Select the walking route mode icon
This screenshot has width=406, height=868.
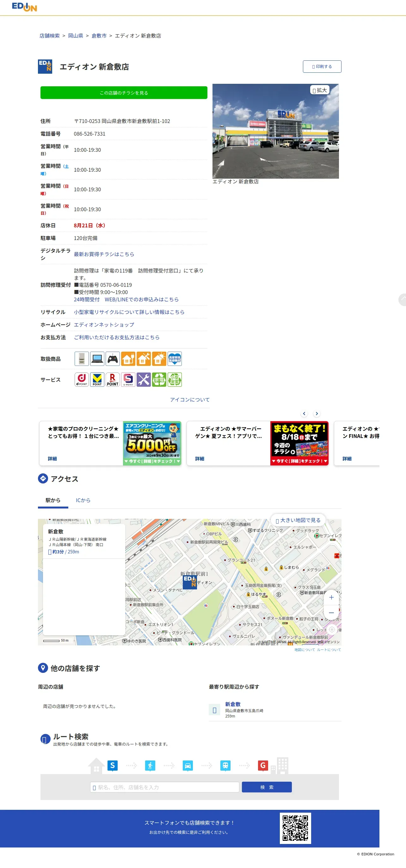[150, 766]
